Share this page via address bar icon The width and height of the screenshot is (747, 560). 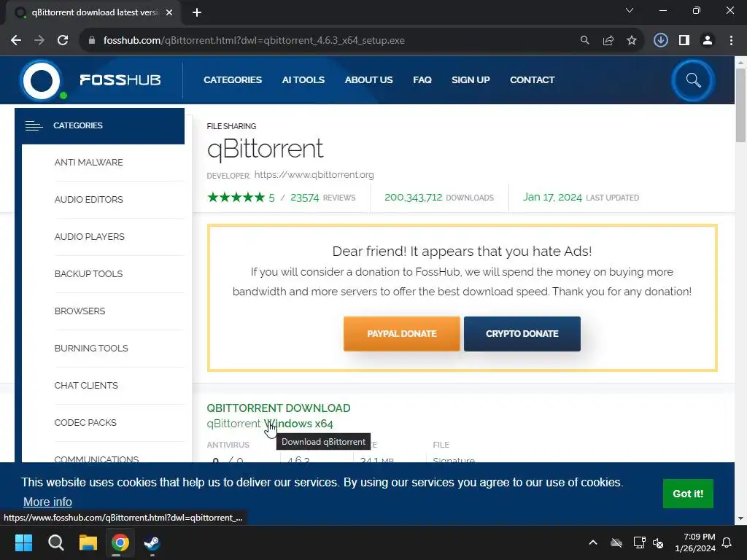point(608,41)
